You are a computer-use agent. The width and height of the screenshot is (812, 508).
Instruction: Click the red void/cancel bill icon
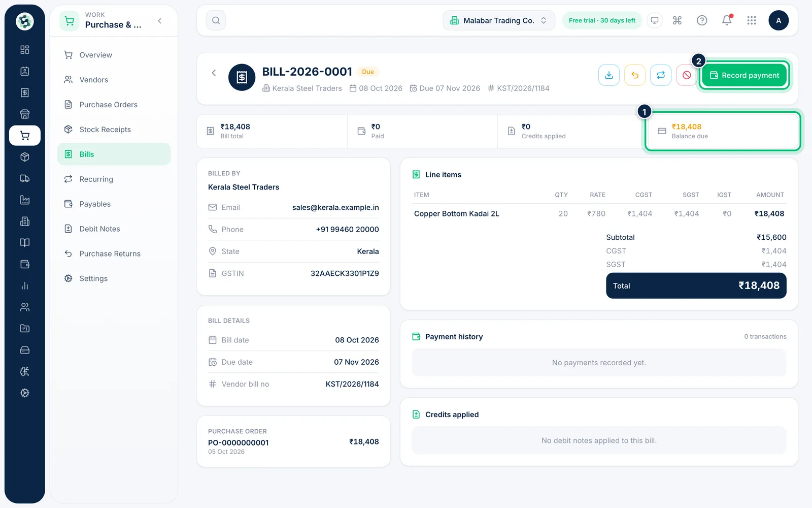click(x=687, y=75)
